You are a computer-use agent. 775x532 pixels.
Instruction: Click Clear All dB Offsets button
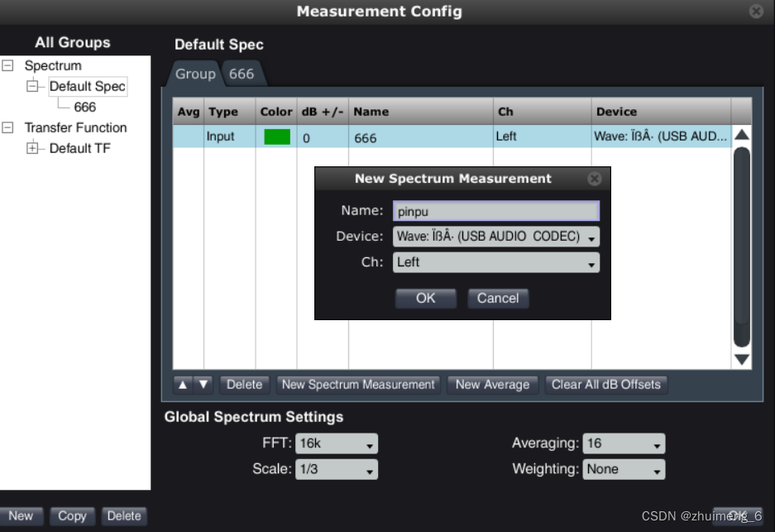[x=606, y=385]
